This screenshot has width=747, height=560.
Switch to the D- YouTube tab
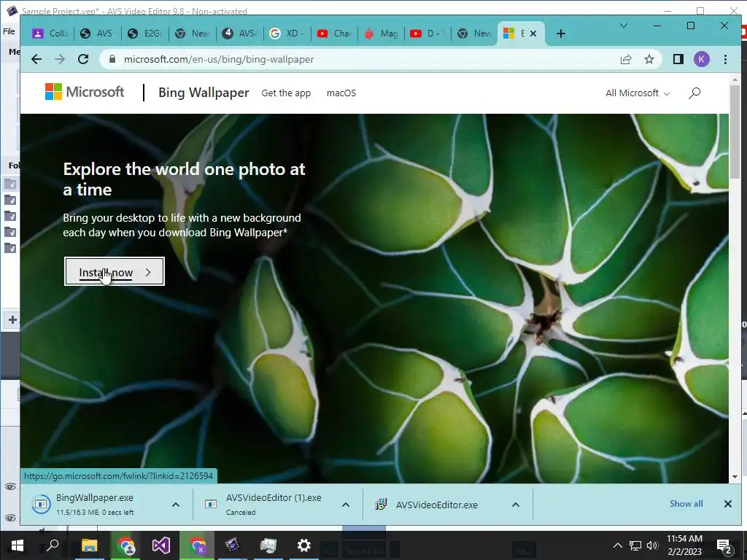[x=427, y=34]
